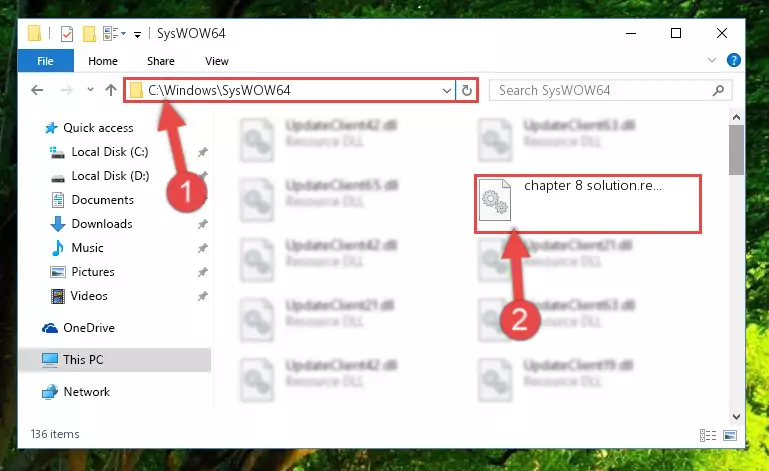
Task: Refresh the SysWOW64 folder view
Action: [467, 90]
